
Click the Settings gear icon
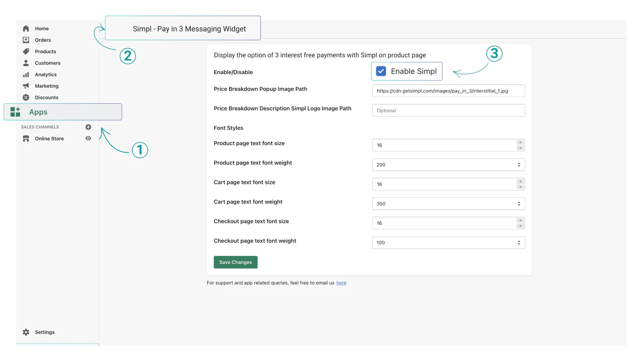click(x=26, y=332)
